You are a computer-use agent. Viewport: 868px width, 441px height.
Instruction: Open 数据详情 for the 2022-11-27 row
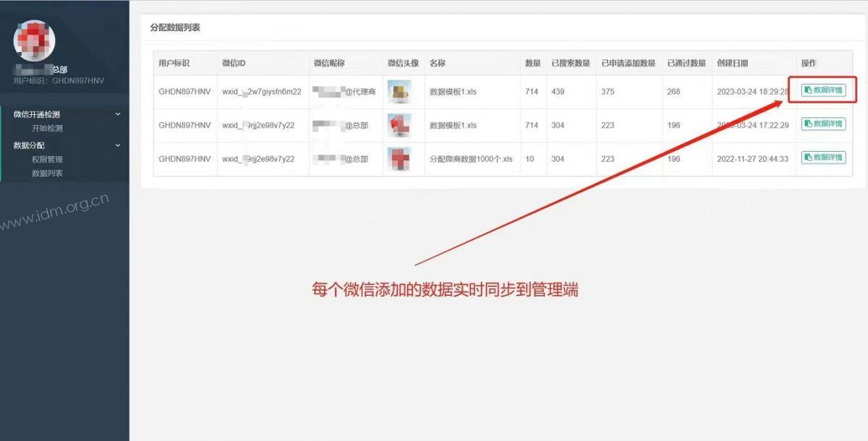tap(823, 157)
